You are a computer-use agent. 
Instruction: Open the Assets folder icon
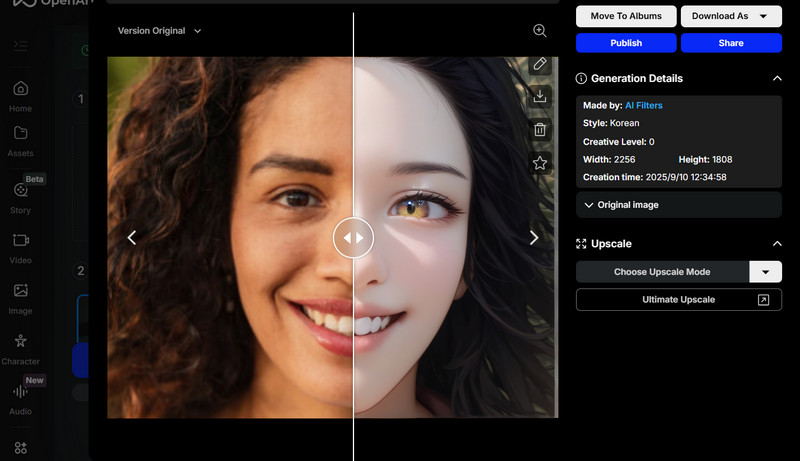pos(20,133)
